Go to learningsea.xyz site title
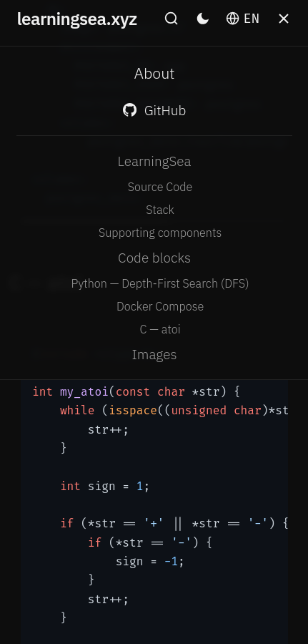This screenshot has height=644, width=308. pos(77,19)
